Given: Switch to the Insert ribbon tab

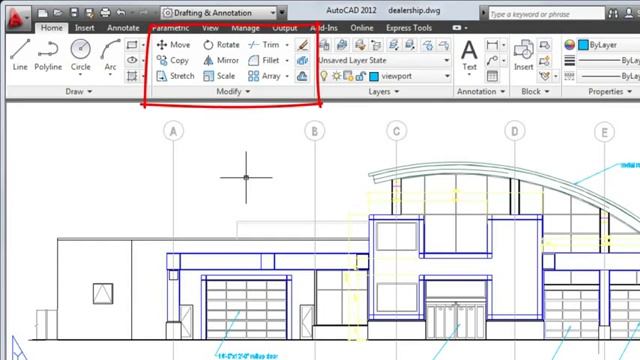Looking at the screenshot, I should point(84,28).
